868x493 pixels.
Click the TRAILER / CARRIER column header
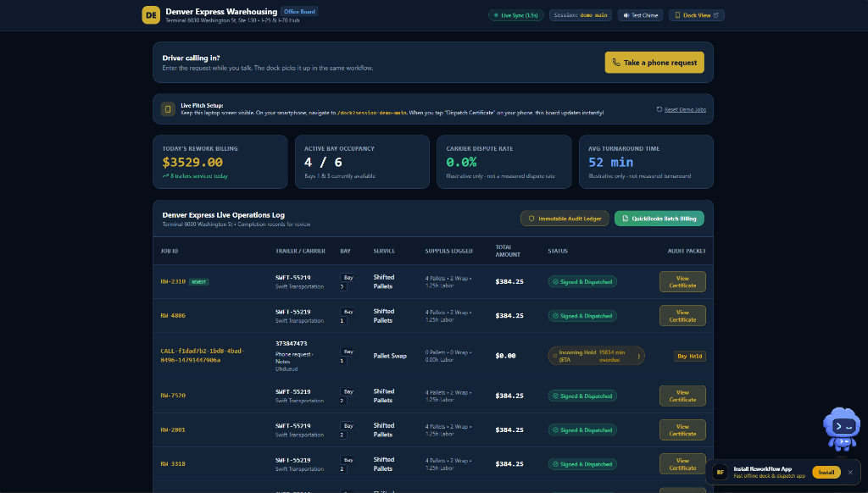300,252
